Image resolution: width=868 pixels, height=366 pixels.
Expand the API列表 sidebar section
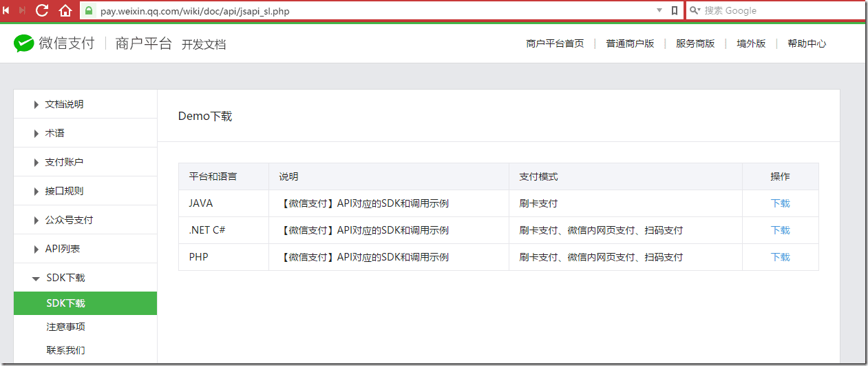[62, 249]
